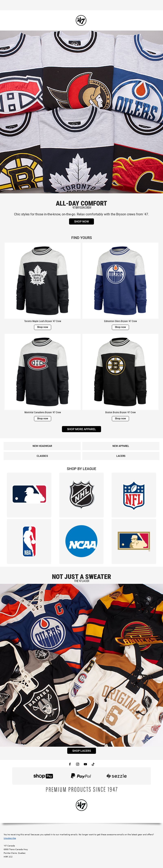Shop now for Boston Bruins crew
The image size is (163, 868).
[120, 419]
